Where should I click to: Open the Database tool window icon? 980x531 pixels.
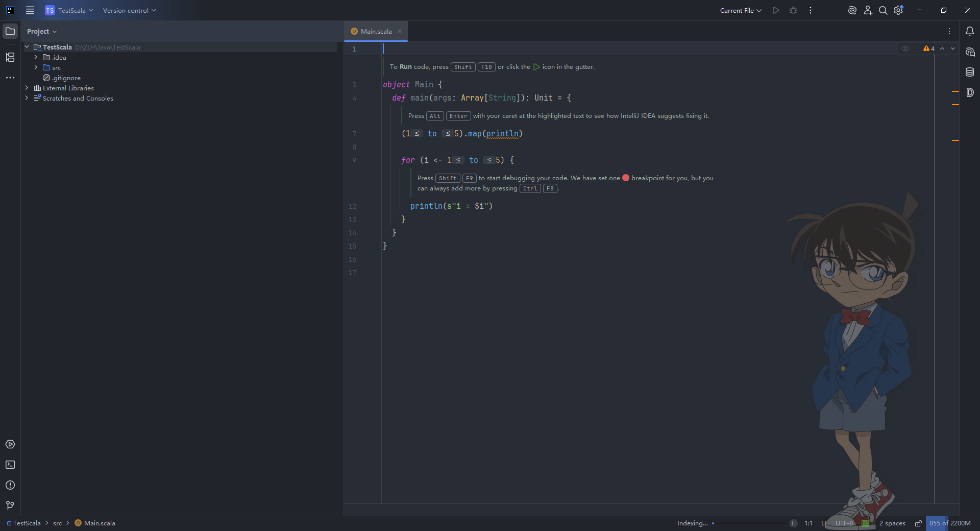pyautogui.click(x=970, y=72)
